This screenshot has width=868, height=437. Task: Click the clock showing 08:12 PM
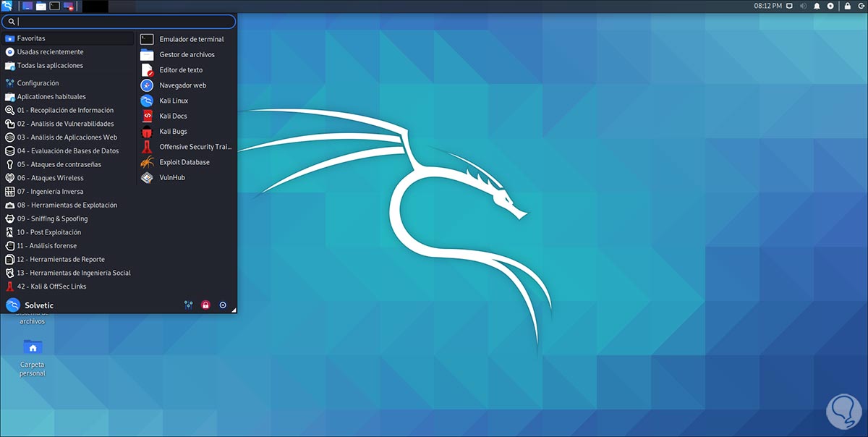[x=767, y=6]
